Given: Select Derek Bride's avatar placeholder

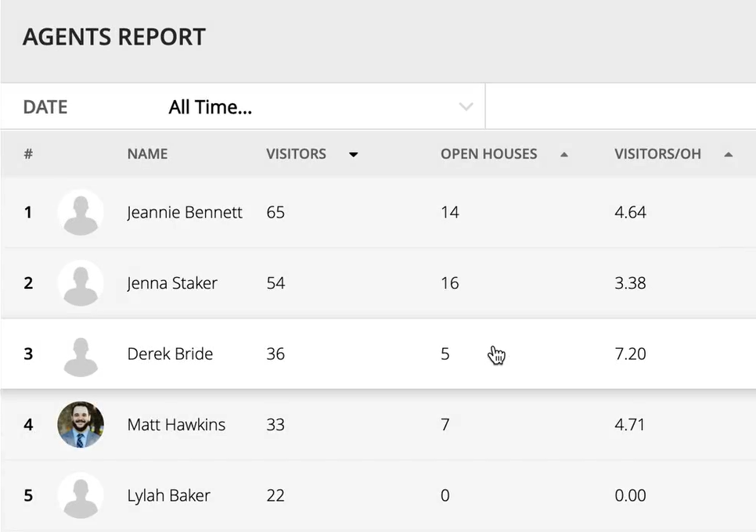Looking at the screenshot, I should click(x=81, y=354).
